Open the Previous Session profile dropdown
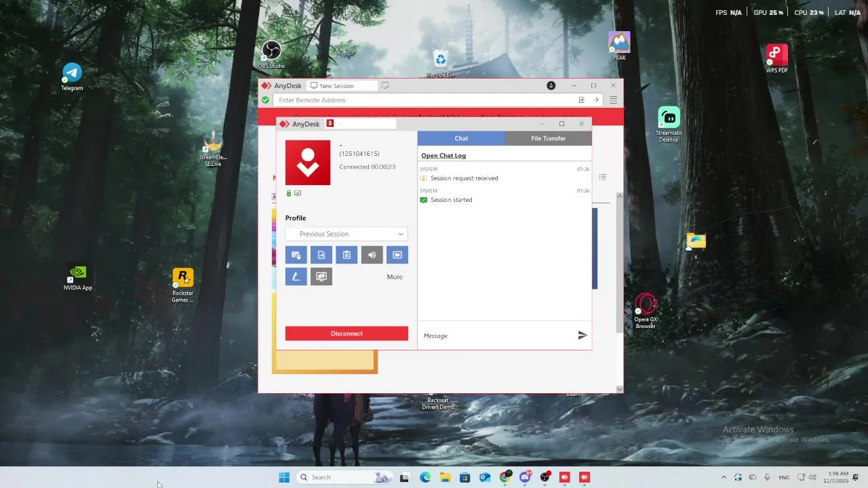Screen dimensions: 868x488 (347, 234)
